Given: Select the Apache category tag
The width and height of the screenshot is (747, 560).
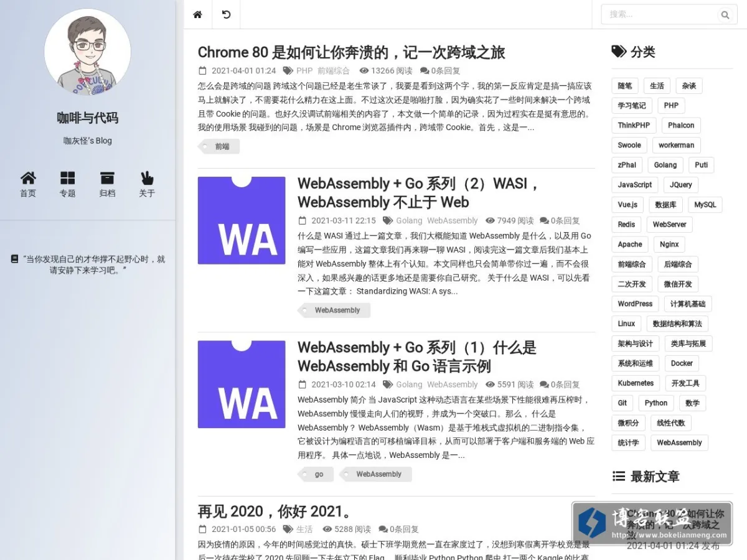Looking at the screenshot, I should tap(630, 245).
